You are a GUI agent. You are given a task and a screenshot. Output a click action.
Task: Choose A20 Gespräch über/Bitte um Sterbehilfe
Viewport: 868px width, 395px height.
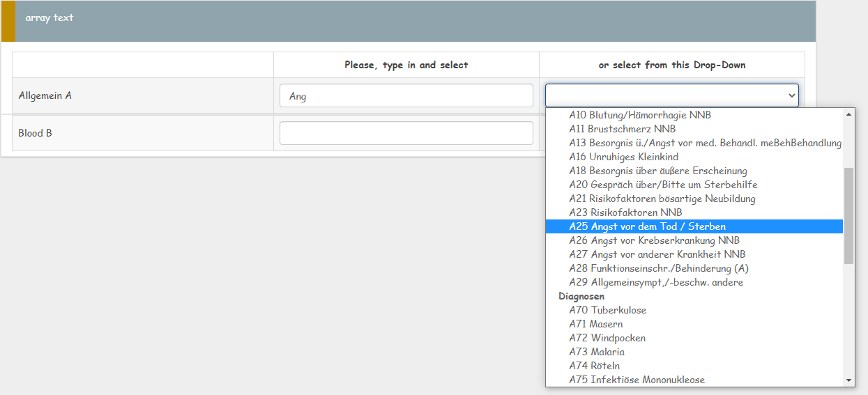pos(663,185)
